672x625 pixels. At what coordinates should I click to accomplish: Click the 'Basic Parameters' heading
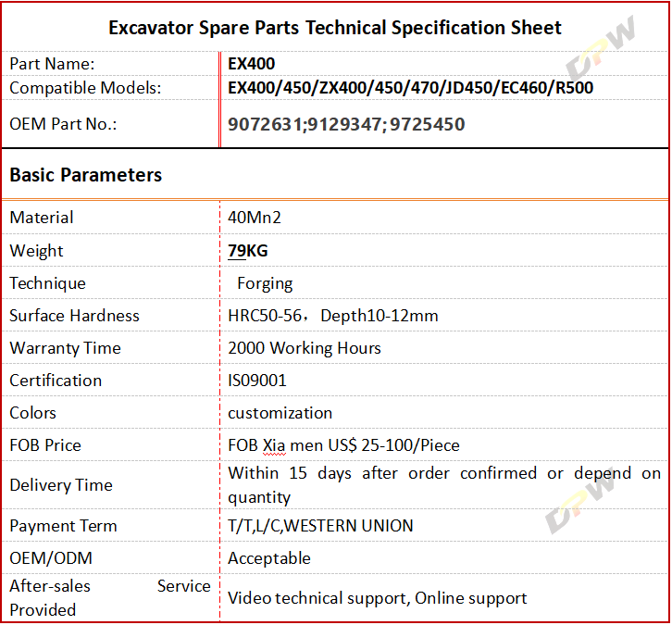click(x=86, y=175)
